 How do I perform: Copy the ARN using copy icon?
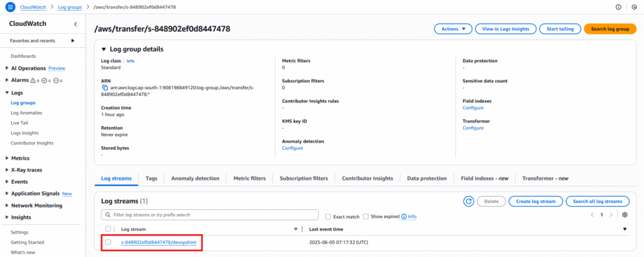[105, 88]
